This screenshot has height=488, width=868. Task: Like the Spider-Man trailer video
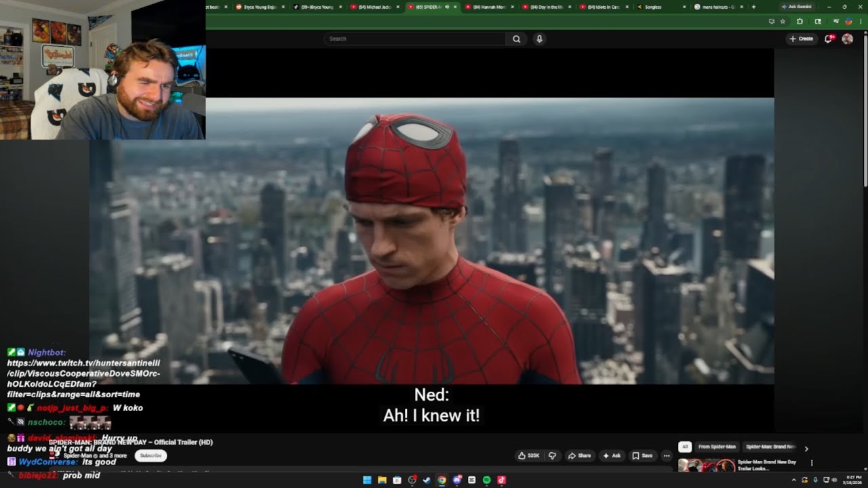[x=530, y=455]
